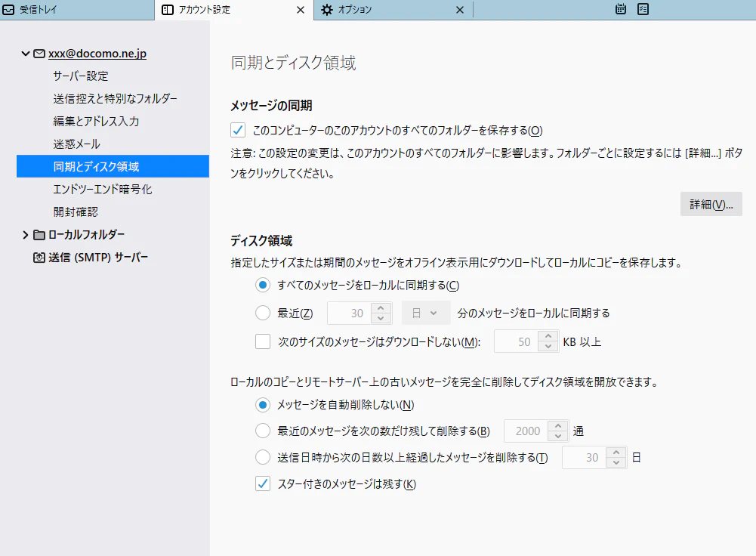Collapse the xxx@docomo.ne.jp account tree

(26, 54)
